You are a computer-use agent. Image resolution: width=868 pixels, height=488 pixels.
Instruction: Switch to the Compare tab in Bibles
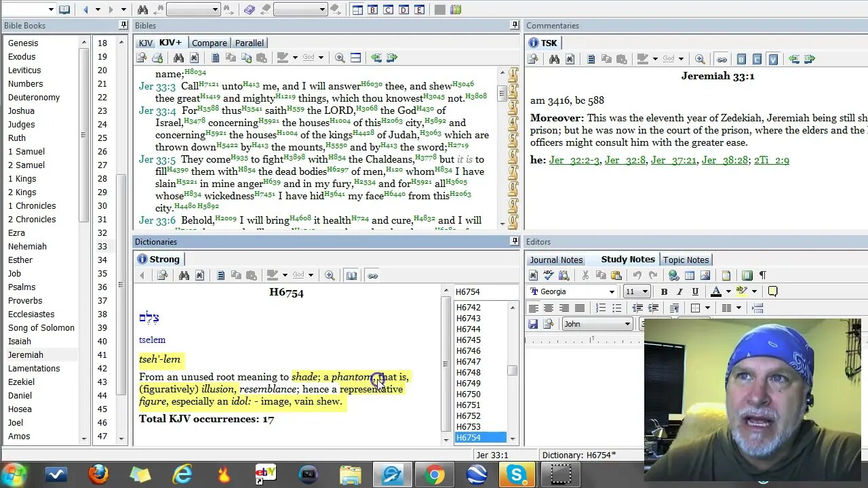click(209, 43)
